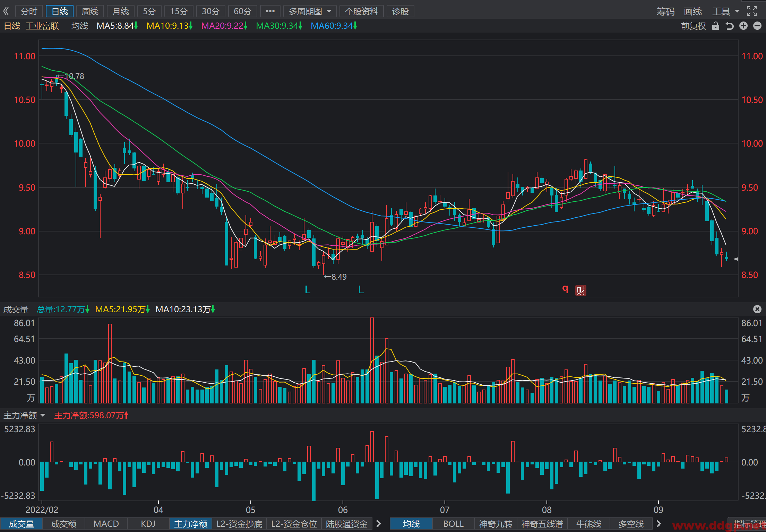Switch to the MACD indicator tab
This screenshot has width=766, height=532.
tap(106, 524)
